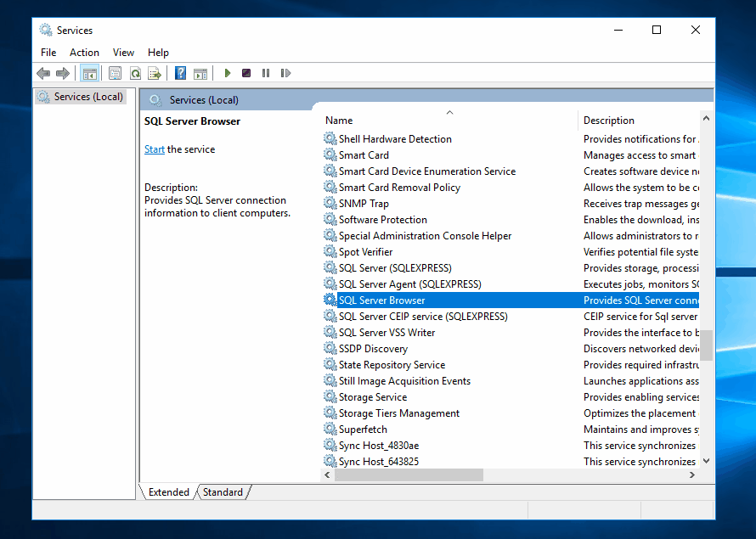The height and width of the screenshot is (539, 756).
Task: Open the Action menu
Action: pyautogui.click(x=84, y=53)
